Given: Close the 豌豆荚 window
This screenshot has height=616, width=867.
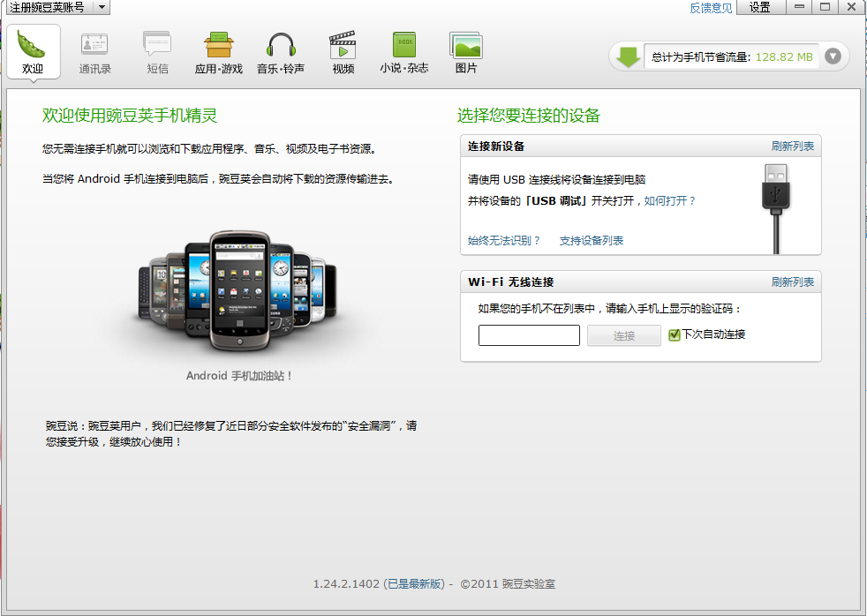Looking at the screenshot, I should [x=851, y=7].
